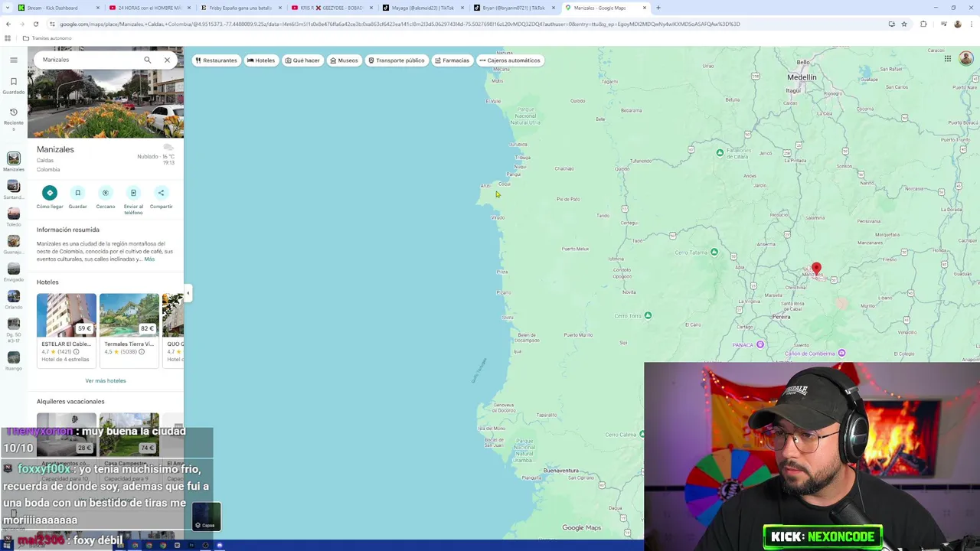Switch to KRIS R GEEZYDEE browser tab

click(332, 8)
